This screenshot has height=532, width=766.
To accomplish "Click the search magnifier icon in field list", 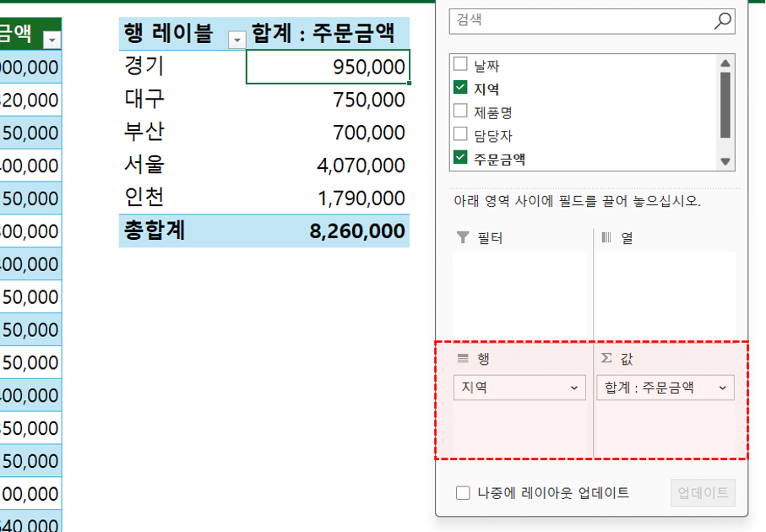I will (x=724, y=19).
